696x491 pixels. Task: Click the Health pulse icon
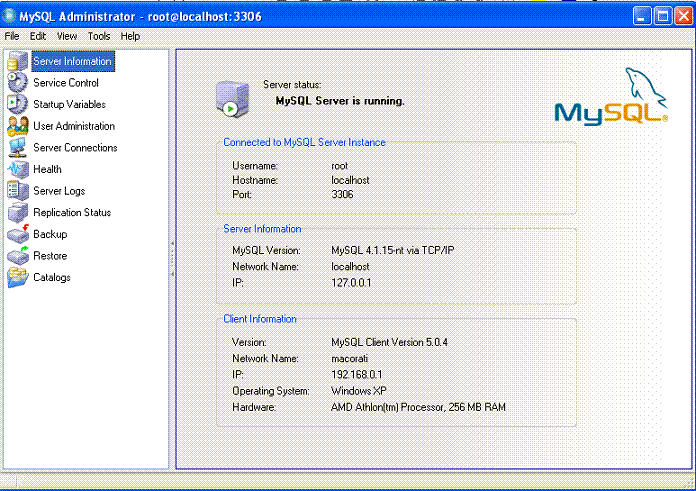pyautogui.click(x=18, y=169)
